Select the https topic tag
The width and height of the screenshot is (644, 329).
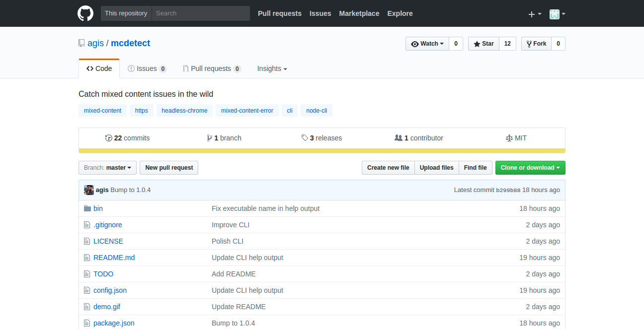(142, 111)
